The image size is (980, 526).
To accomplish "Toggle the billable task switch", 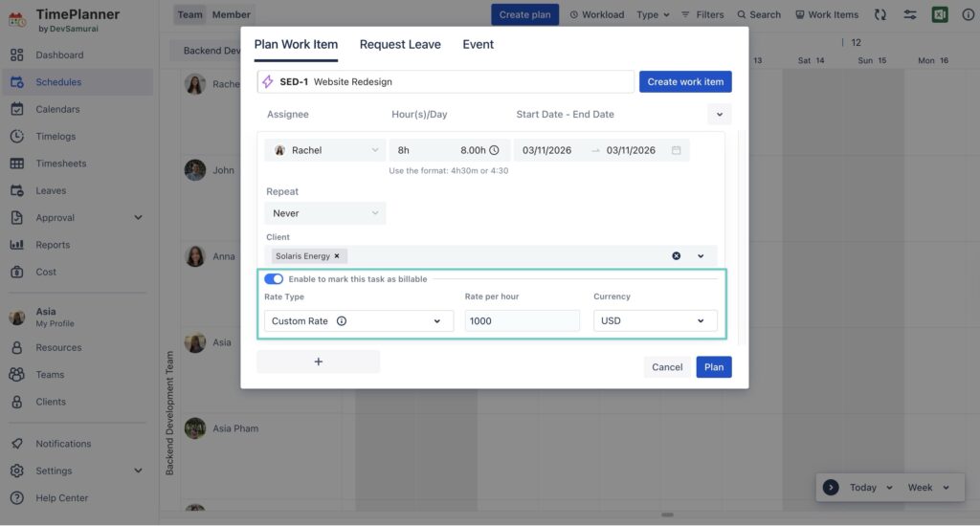I will (273, 279).
